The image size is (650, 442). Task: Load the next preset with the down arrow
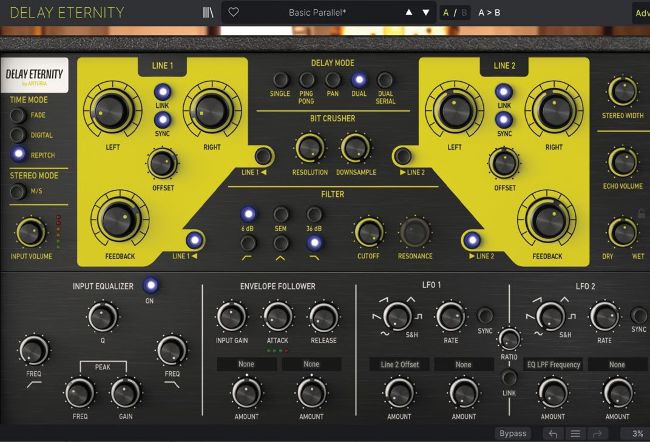[x=426, y=12]
